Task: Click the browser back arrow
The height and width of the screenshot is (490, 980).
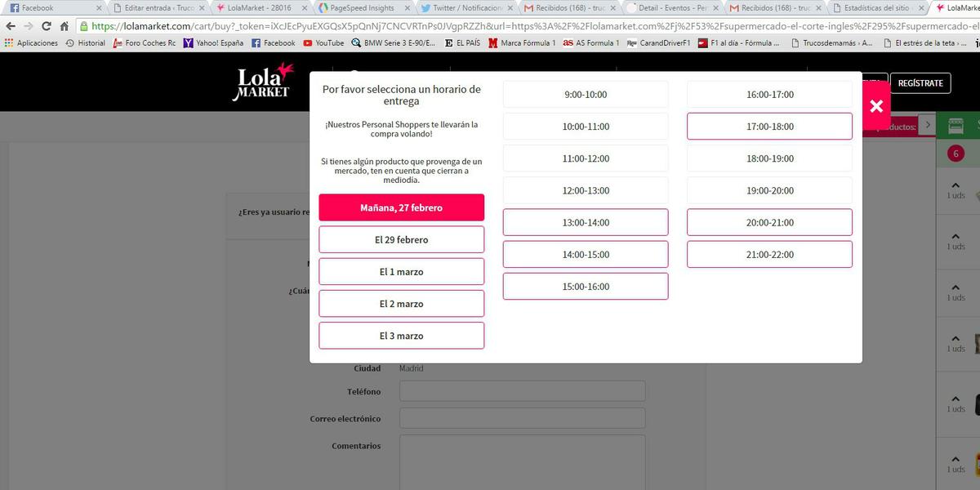Action: click(x=10, y=26)
